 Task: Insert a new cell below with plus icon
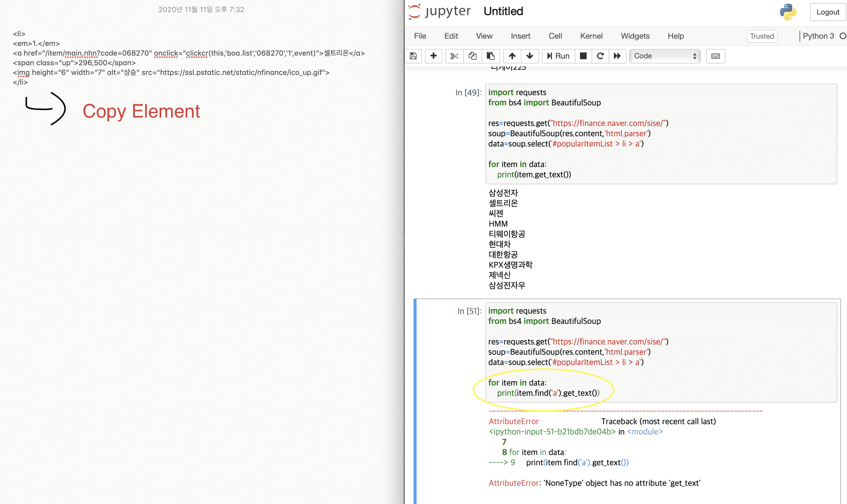(433, 56)
